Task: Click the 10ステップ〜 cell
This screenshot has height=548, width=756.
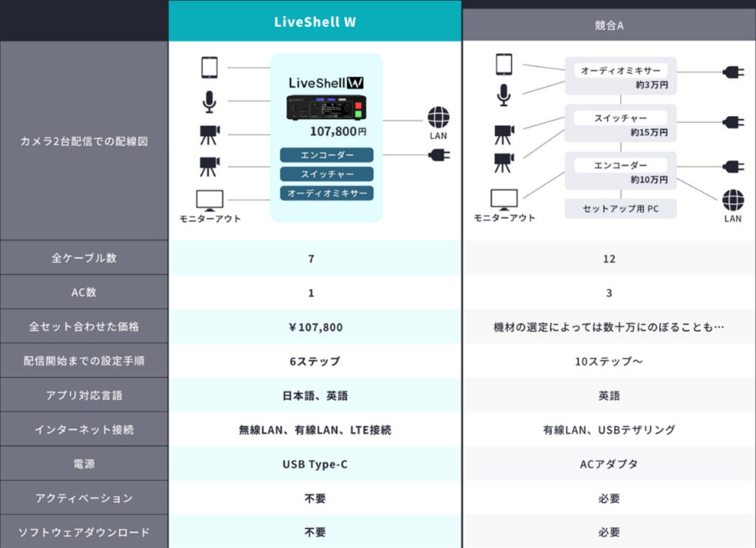Action: click(x=609, y=361)
